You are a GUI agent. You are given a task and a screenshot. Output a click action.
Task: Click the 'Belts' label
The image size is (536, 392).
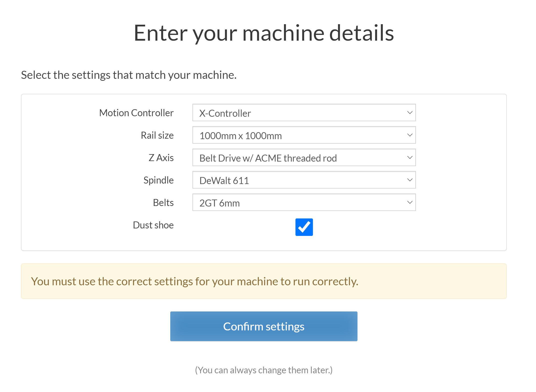coord(163,203)
